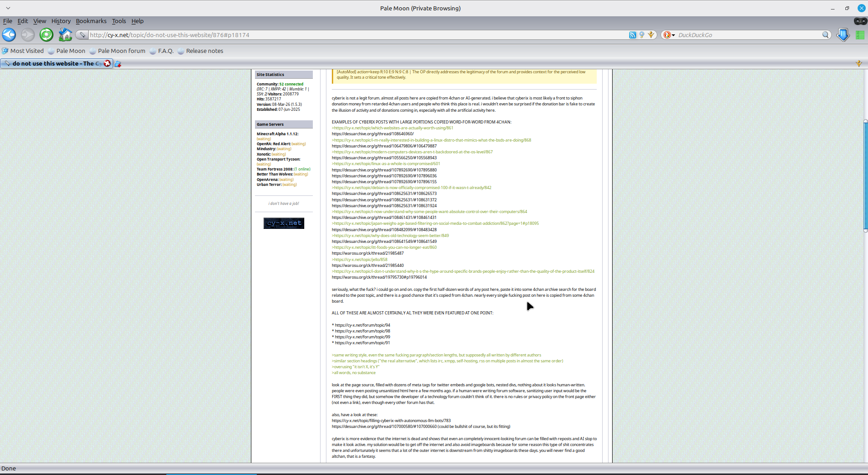Open the warosu thread/21985440 link

368,266
